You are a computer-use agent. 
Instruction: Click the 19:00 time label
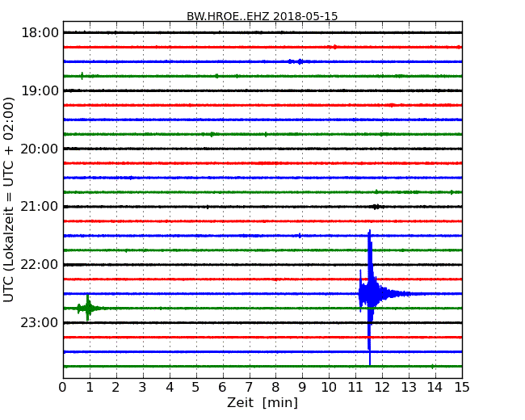pyautogui.click(x=40, y=90)
